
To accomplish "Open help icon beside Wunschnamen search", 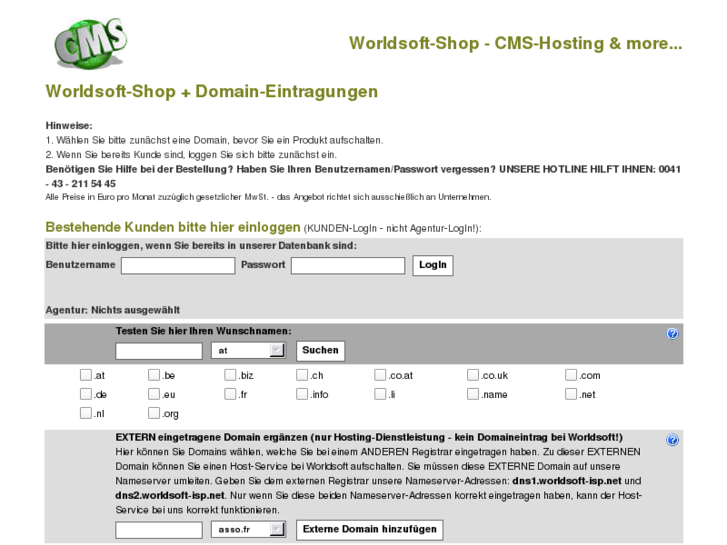I will tap(672, 333).
